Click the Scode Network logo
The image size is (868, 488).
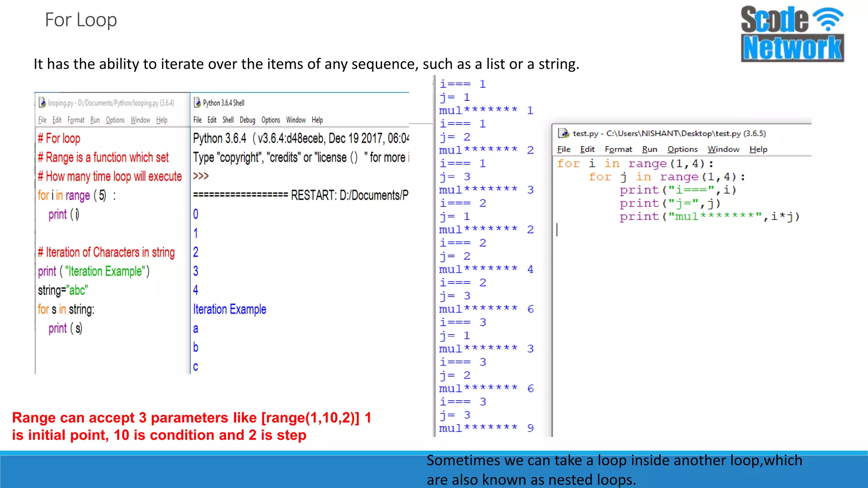(792, 34)
